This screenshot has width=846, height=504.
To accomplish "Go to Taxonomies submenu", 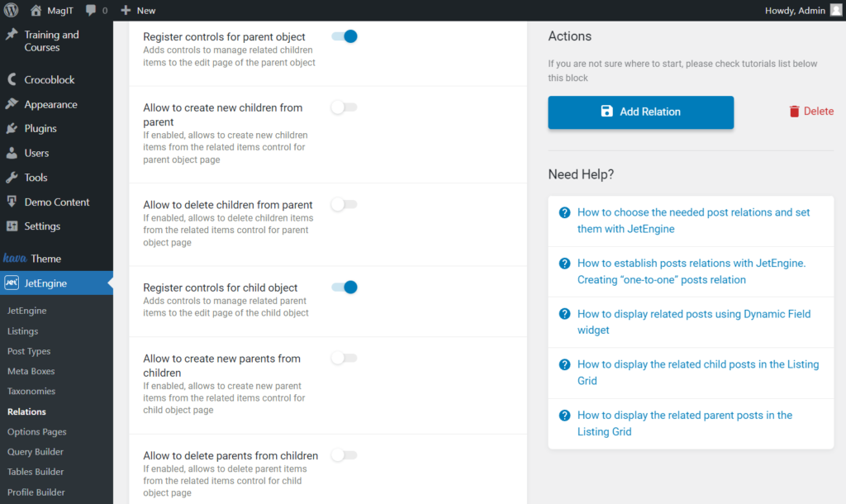I will (x=31, y=392).
